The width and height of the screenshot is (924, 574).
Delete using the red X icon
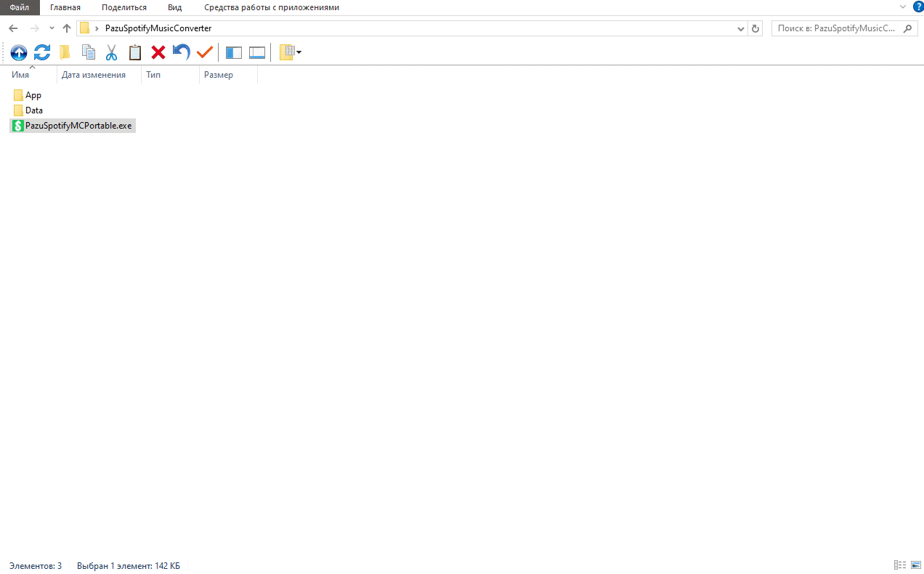coord(158,52)
